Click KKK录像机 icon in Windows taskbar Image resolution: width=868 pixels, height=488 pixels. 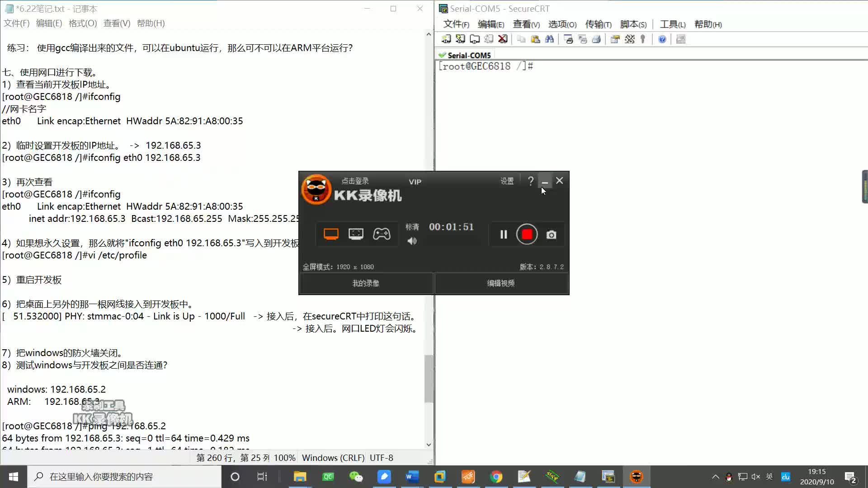point(636,477)
